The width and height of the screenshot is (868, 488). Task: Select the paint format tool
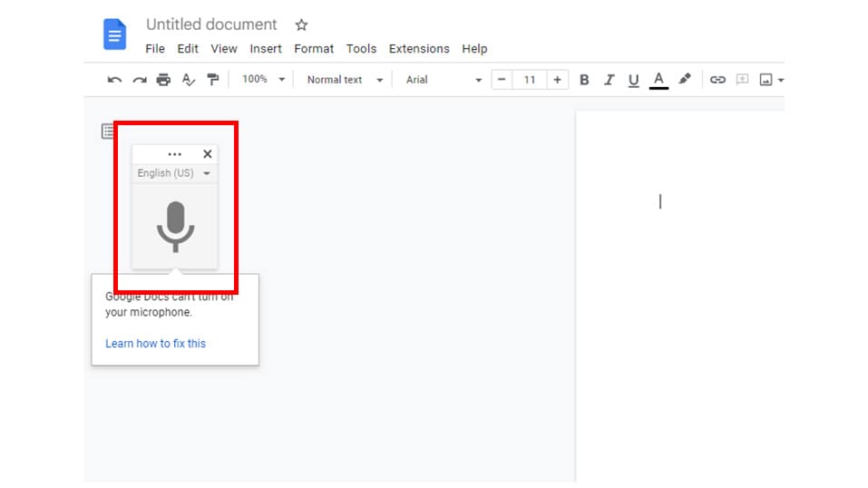click(x=213, y=80)
